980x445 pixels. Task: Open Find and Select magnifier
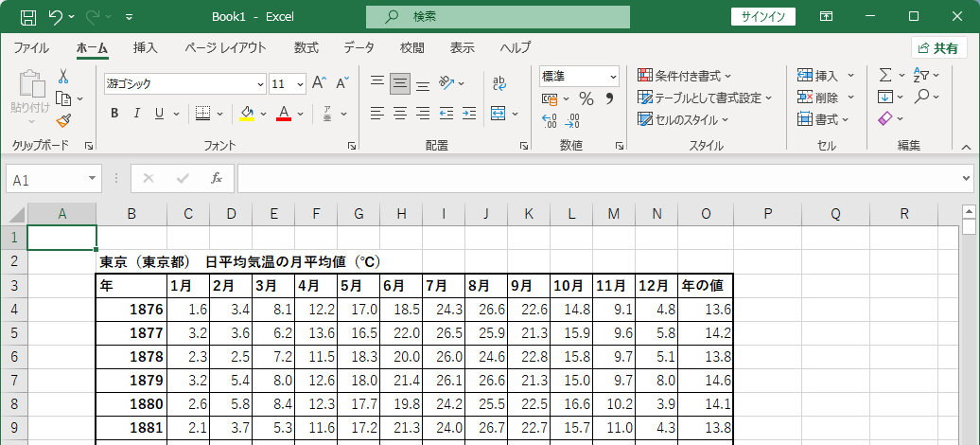[922, 98]
